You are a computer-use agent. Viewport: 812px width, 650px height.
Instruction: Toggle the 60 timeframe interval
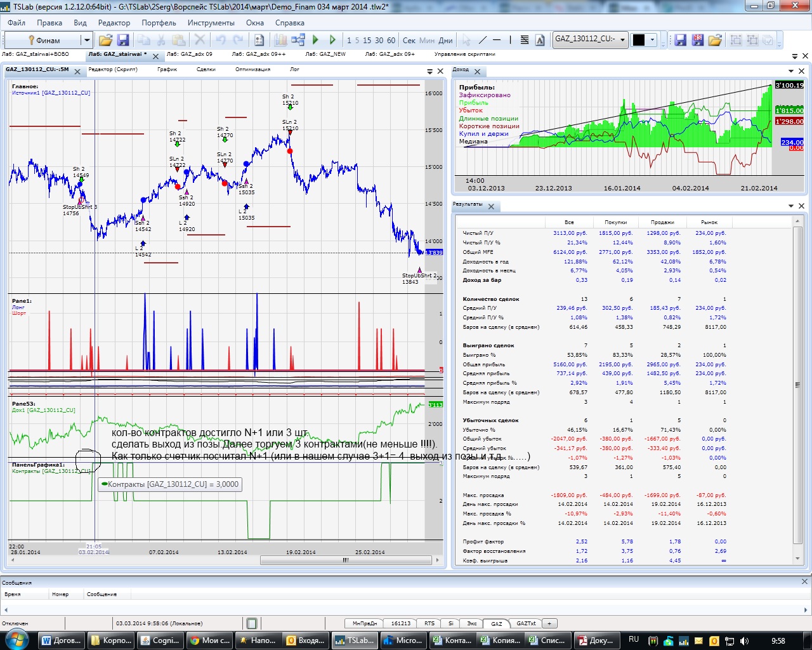tap(391, 40)
